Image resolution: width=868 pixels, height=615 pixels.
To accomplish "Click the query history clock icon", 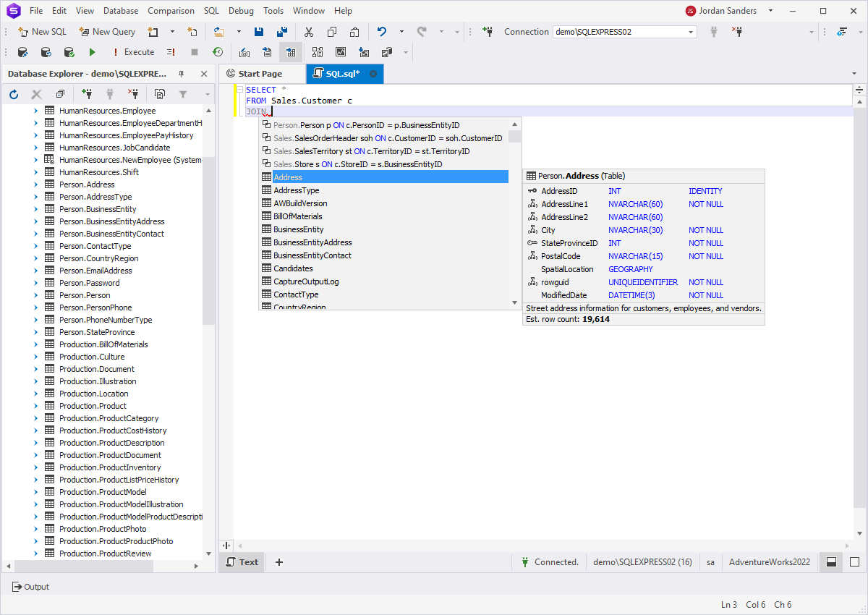I will [217, 52].
